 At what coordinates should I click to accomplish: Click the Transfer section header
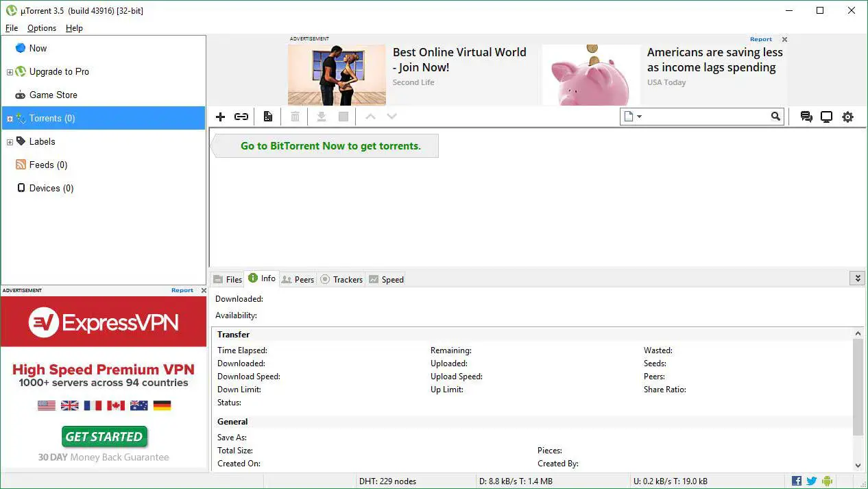tap(233, 335)
